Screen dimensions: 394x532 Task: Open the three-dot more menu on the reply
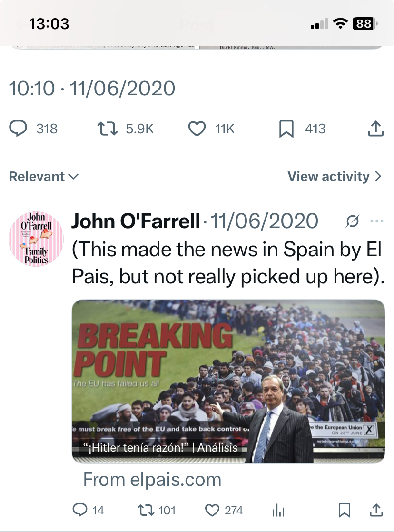tap(376, 221)
